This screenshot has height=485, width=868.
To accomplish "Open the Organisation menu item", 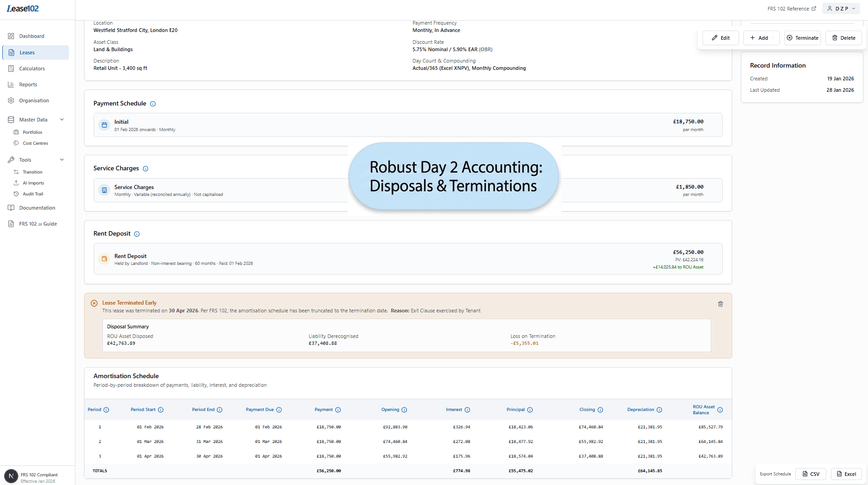I will [x=33, y=100].
